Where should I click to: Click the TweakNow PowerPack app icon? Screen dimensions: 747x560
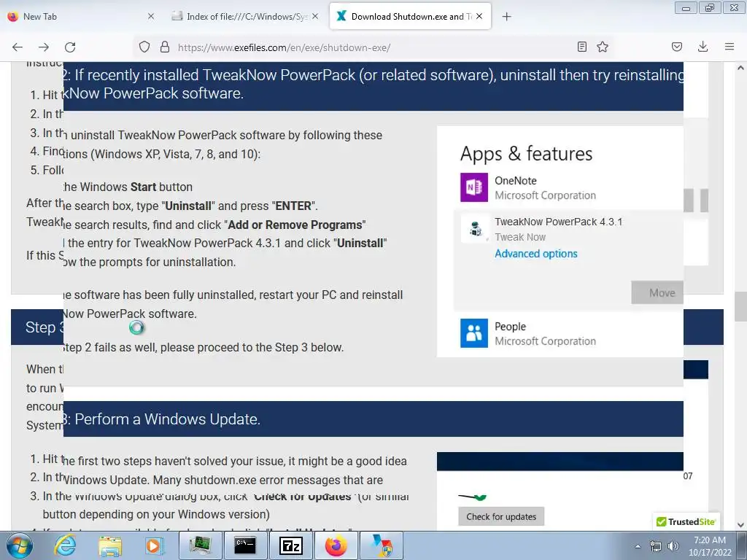[474, 229]
